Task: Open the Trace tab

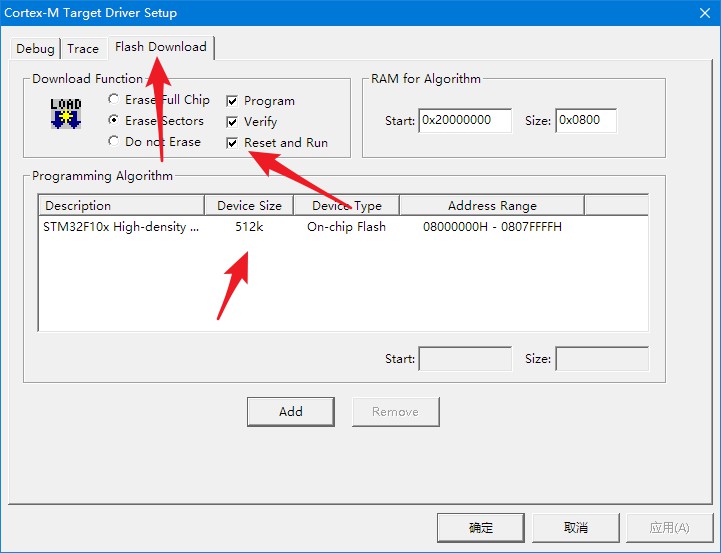Action: click(83, 48)
